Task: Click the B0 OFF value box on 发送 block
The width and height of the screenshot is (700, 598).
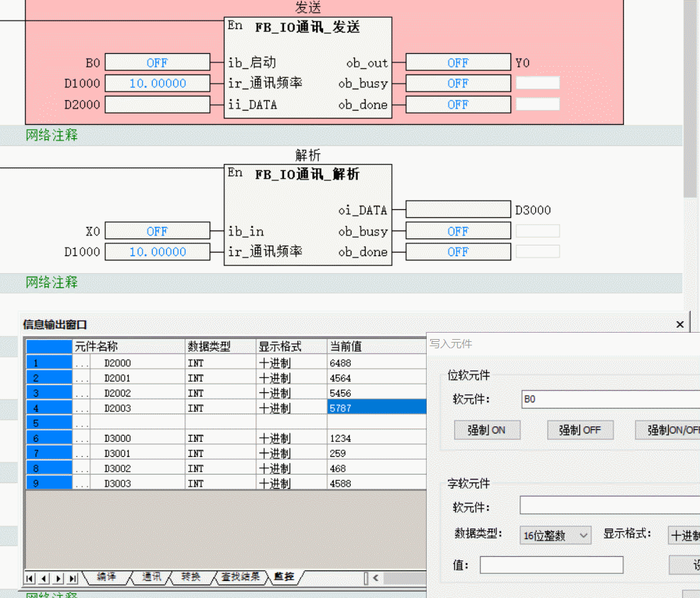Action: (x=157, y=62)
